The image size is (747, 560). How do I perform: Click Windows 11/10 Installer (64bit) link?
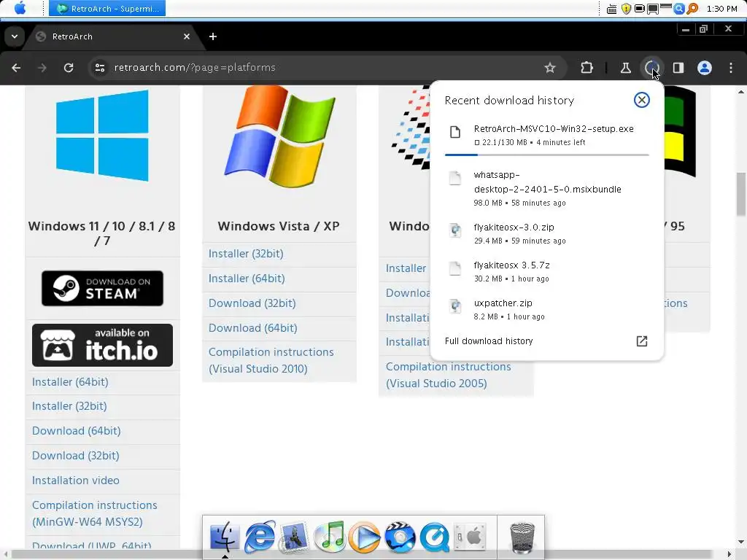point(70,382)
